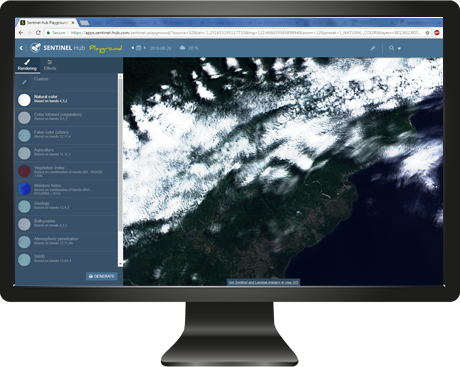This screenshot has width=460, height=367.
Task: Switch to the Effects tab
Action: point(50,65)
